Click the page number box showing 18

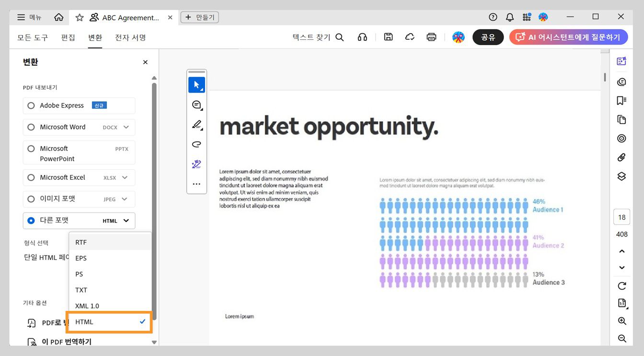(x=622, y=217)
